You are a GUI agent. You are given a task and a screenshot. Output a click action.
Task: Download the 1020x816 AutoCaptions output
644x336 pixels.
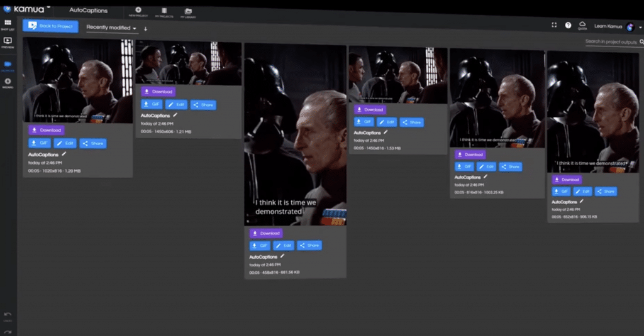pyautogui.click(x=47, y=130)
